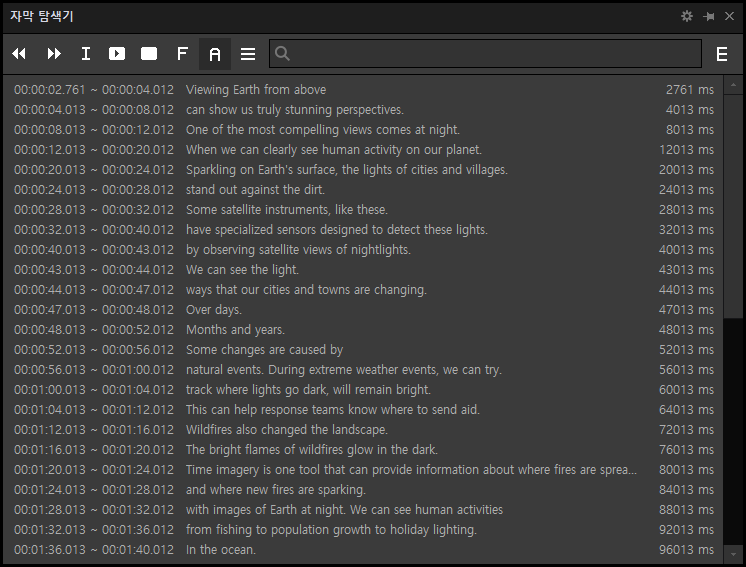Click timestamp 00:00:40.013 ~ 00:00:43.012
The image size is (746, 567).
(94, 250)
